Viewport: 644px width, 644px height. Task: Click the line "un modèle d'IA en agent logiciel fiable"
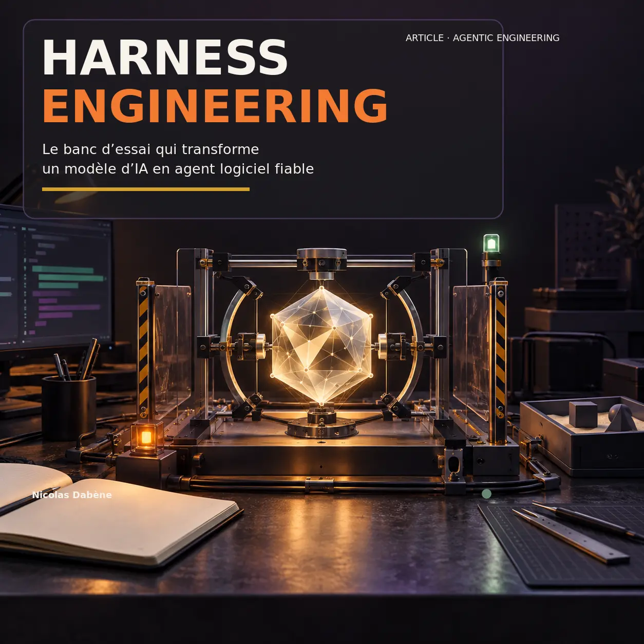[178, 169]
